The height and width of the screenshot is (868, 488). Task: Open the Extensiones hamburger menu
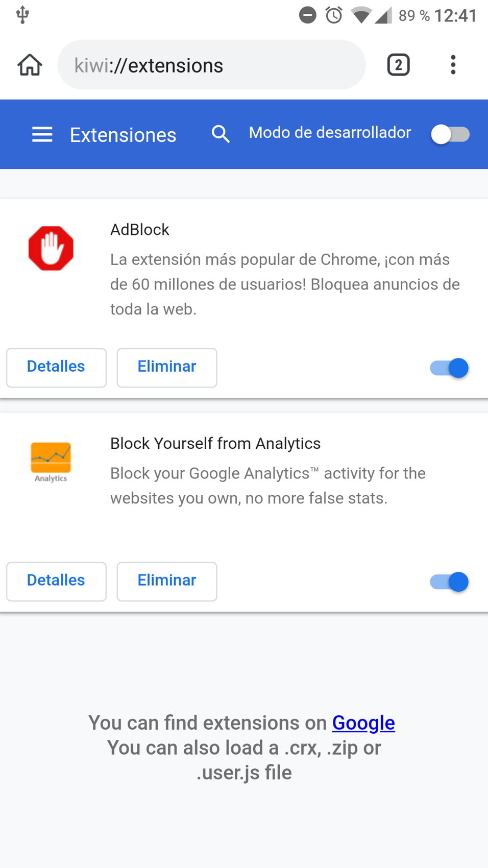42,135
